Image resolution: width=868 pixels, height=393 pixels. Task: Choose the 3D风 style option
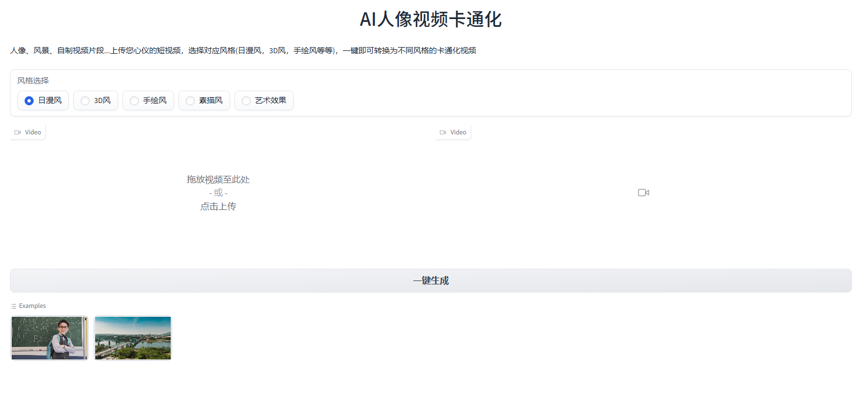click(85, 101)
